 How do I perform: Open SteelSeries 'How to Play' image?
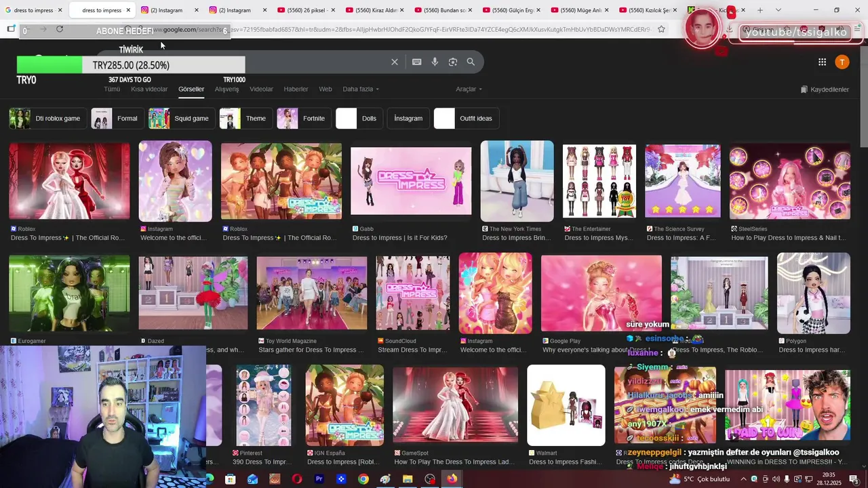pos(789,181)
